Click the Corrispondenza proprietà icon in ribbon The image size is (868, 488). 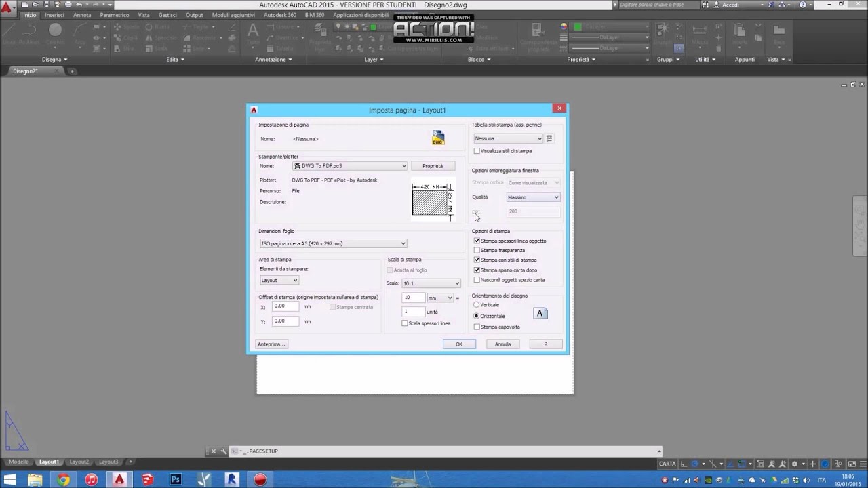540,37
